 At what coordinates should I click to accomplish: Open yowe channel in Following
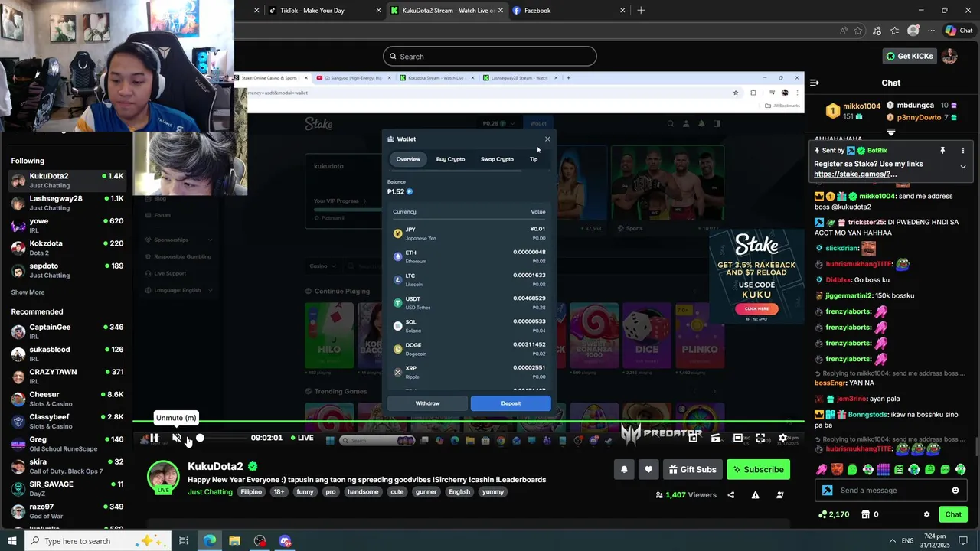pos(67,225)
